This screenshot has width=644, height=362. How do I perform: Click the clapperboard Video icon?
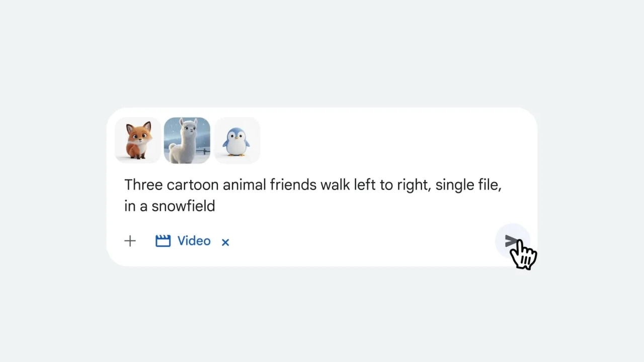click(x=163, y=241)
